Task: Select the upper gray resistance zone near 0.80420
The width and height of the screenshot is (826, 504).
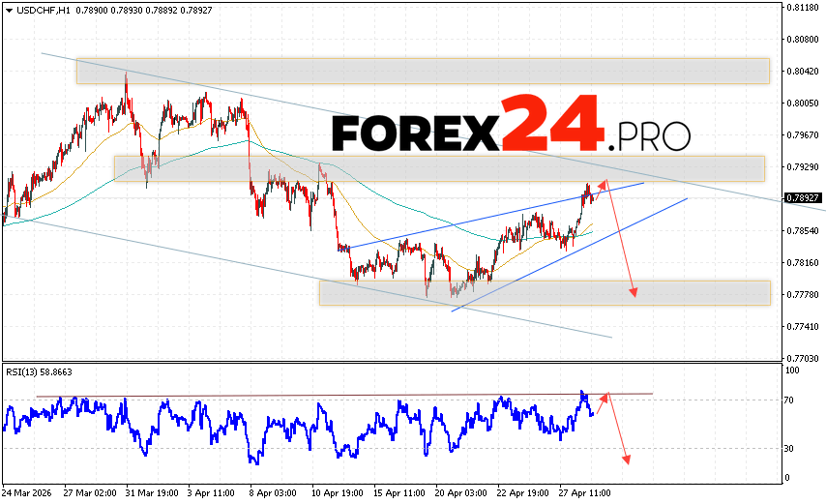Action: tap(423, 71)
